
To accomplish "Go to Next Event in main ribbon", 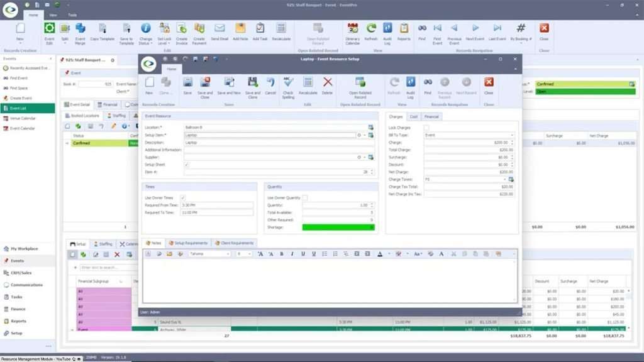I will (x=475, y=32).
